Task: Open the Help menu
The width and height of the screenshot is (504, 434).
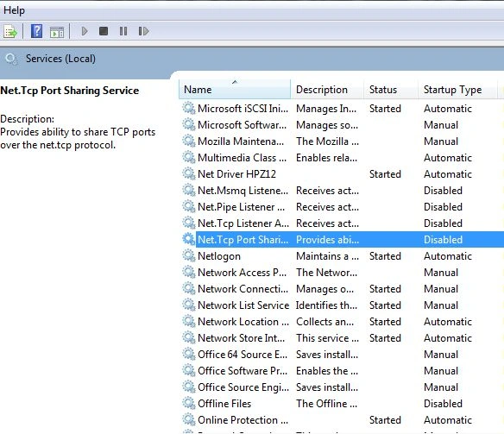Action: pyautogui.click(x=14, y=10)
